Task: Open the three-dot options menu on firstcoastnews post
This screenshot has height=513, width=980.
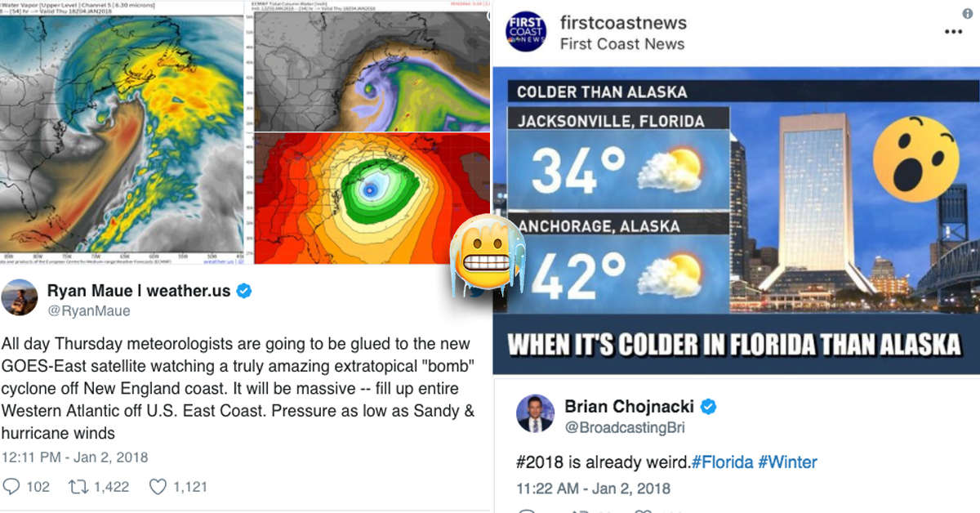Action: tap(953, 31)
